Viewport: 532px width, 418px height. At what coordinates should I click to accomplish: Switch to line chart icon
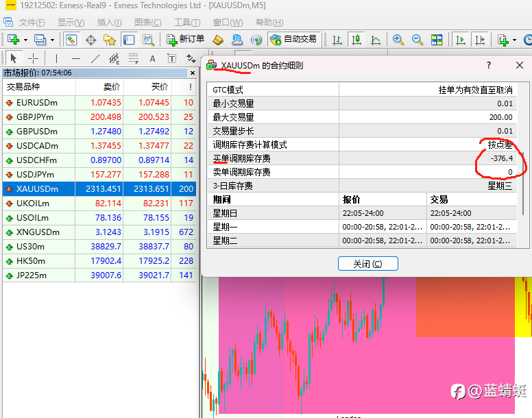coord(376,40)
